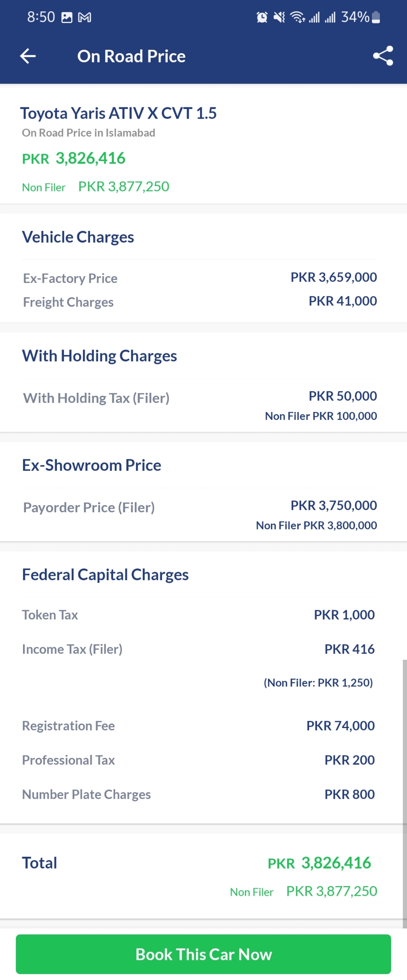
Task: Select the On Road Price header title
Action: point(131,56)
